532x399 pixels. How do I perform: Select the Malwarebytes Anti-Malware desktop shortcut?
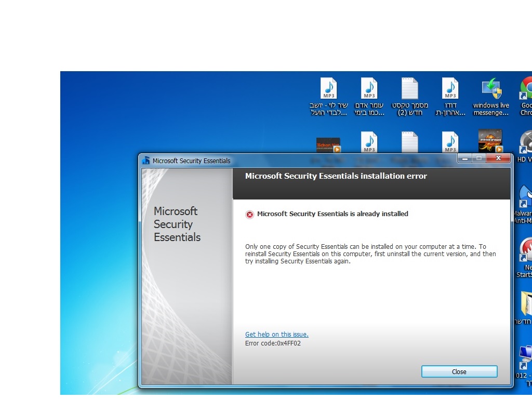[525, 197]
